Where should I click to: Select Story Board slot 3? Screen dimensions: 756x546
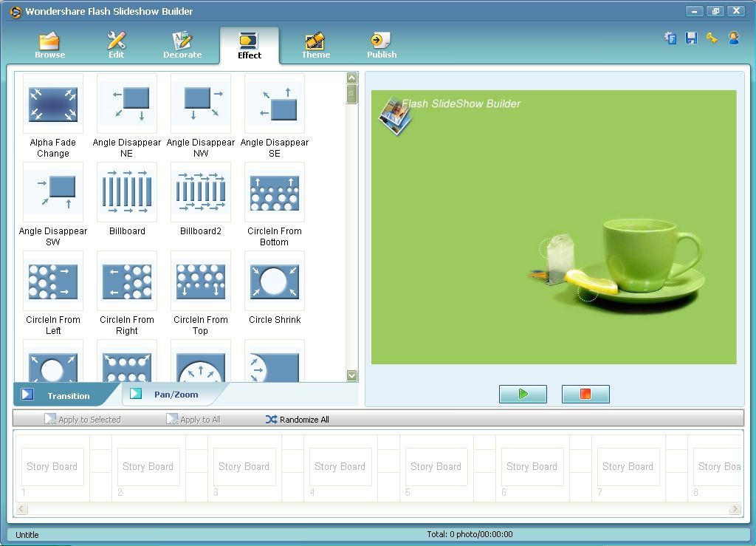point(244,466)
